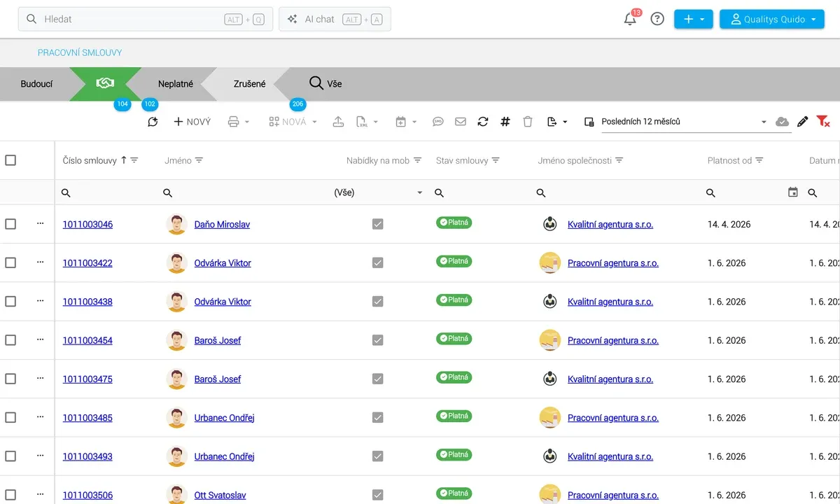Switch to the Neplatné tab
The width and height of the screenshot is (840, 504).
coord(176,84)
